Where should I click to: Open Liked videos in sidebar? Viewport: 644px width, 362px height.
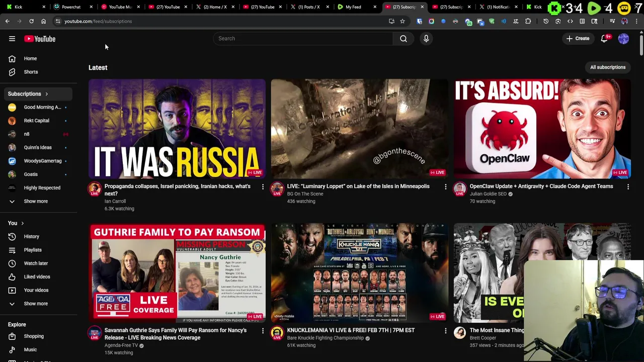pos(38,277)
